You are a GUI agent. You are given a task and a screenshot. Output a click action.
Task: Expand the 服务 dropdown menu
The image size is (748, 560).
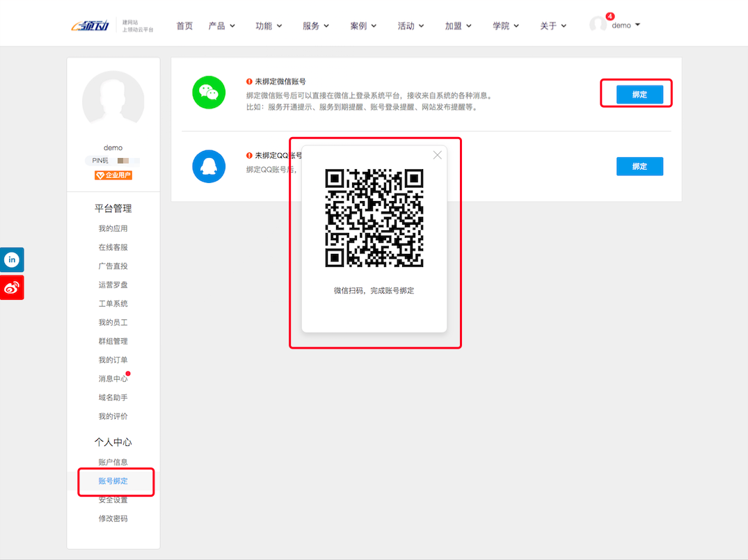316,26
